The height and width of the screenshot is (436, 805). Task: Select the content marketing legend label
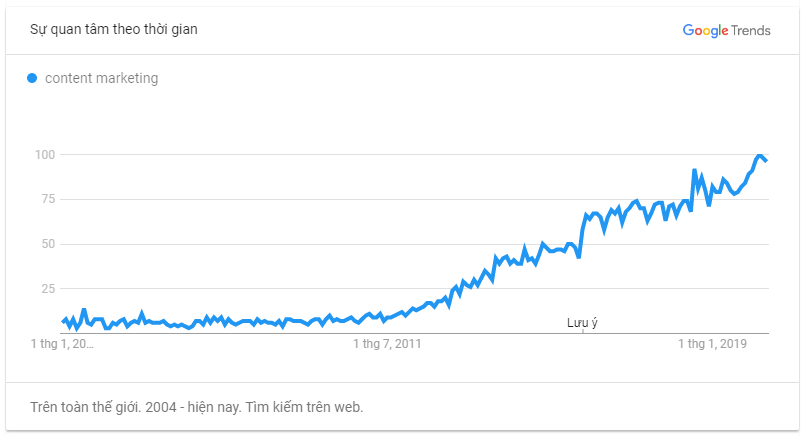[x=102, y=78]
